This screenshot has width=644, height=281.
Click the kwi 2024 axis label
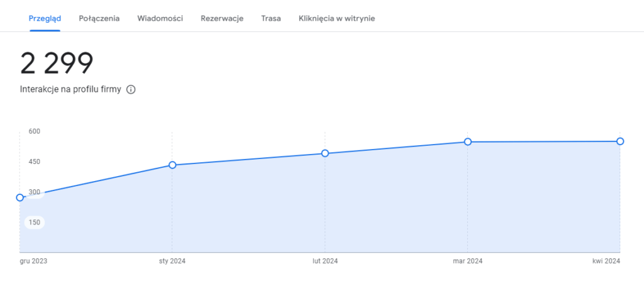pyautogui.click(x=607, y=261)
